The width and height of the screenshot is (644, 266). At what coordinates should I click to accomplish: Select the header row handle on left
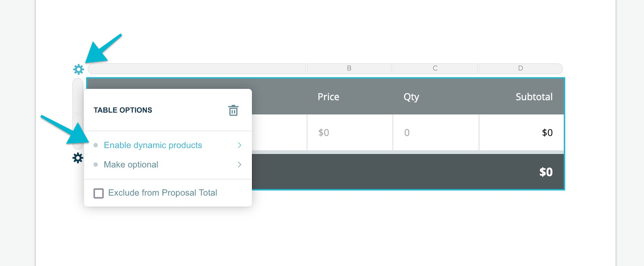click(x=78, y=96)
